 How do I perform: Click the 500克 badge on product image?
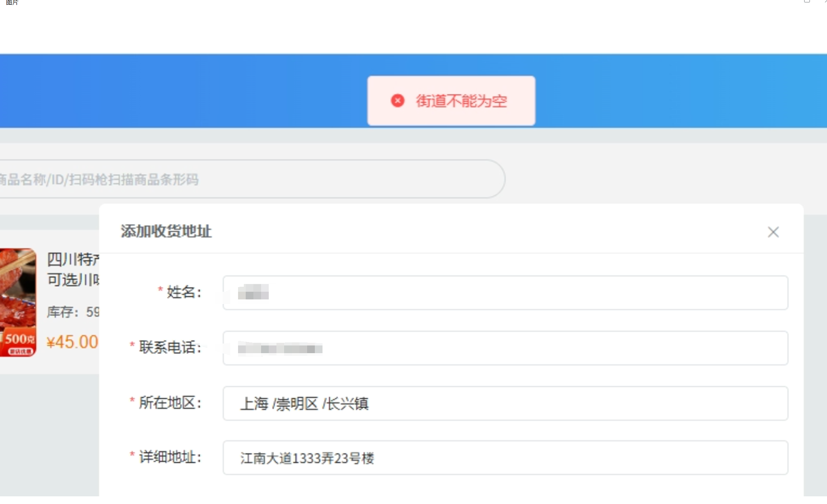coord(19,339)
